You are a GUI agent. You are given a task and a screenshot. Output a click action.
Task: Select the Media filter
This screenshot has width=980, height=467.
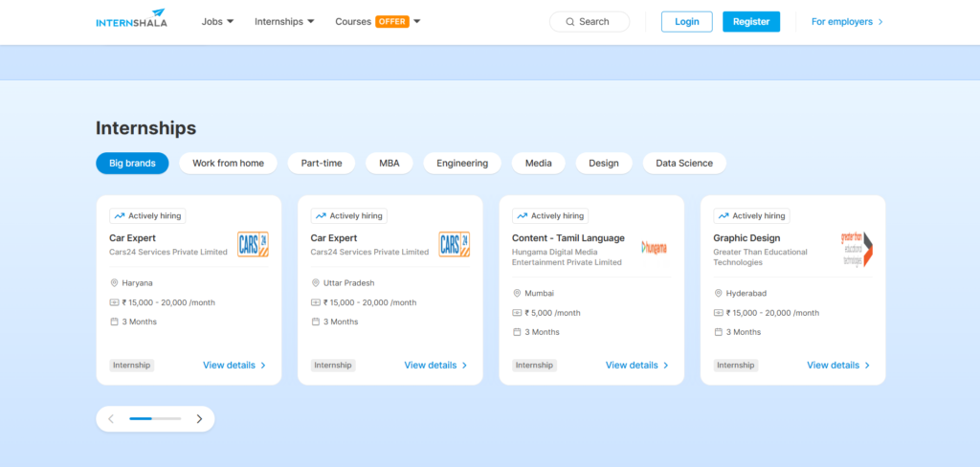pos(539,164)
